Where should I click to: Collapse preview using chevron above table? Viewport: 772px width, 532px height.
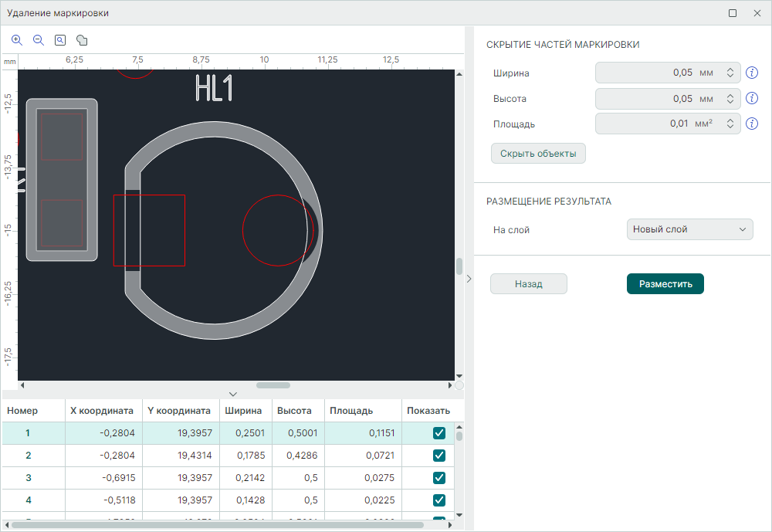click(233, 395)
